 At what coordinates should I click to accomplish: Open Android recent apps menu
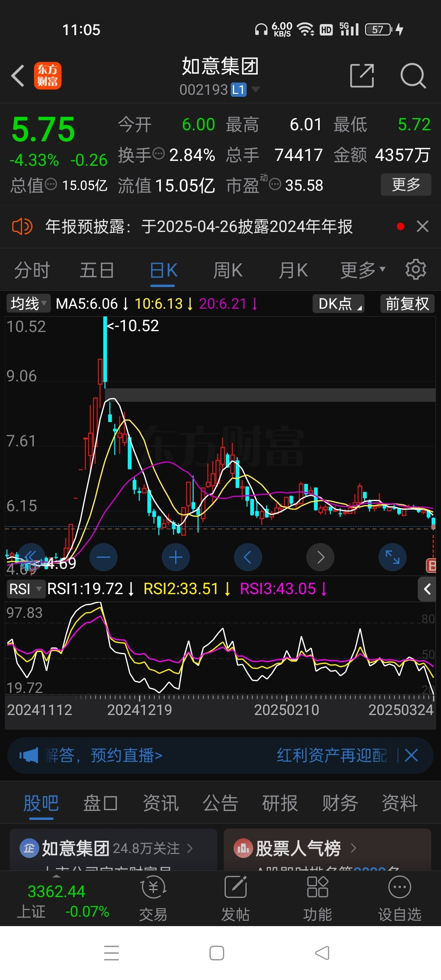click(111, 953)
